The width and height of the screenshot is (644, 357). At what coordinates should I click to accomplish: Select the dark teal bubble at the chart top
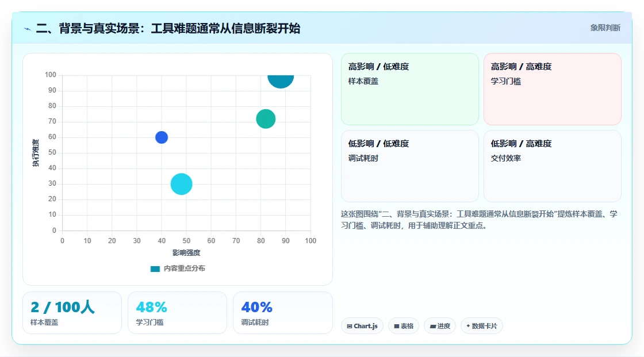(x=281, y=81)
